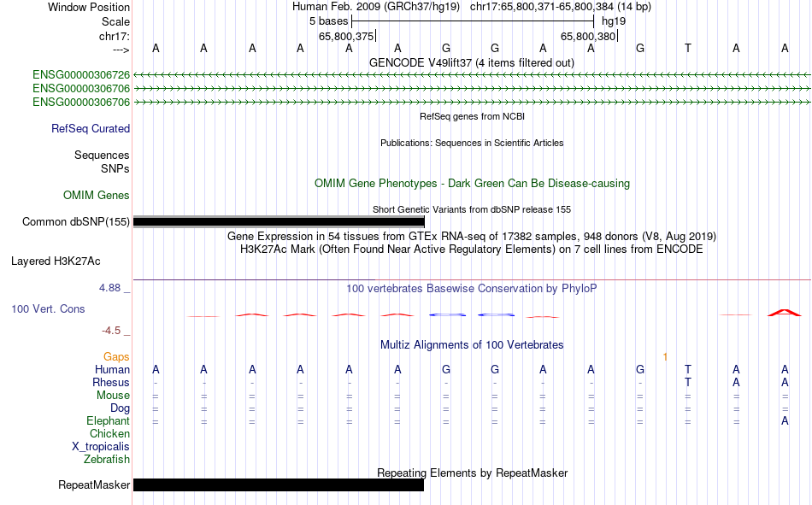This screenshot has height=505, width=812.
Task: Click the Scale label
Action: (x=115, y=21)
